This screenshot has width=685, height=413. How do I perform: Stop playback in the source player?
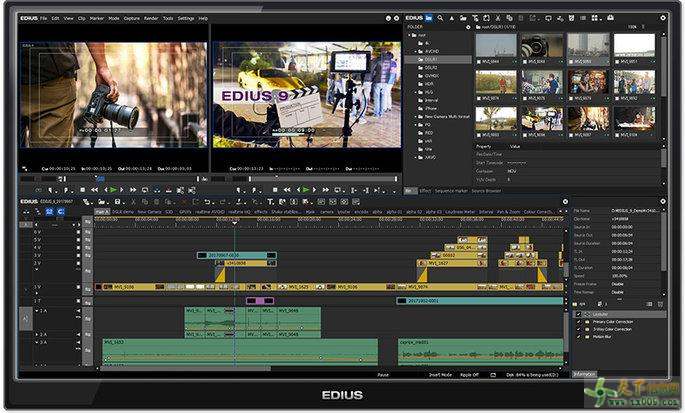click(x=82, y=190)
